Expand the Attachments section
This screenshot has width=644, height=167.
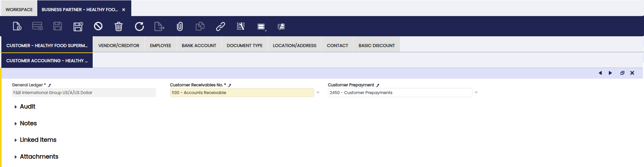[x=39, y=157]
